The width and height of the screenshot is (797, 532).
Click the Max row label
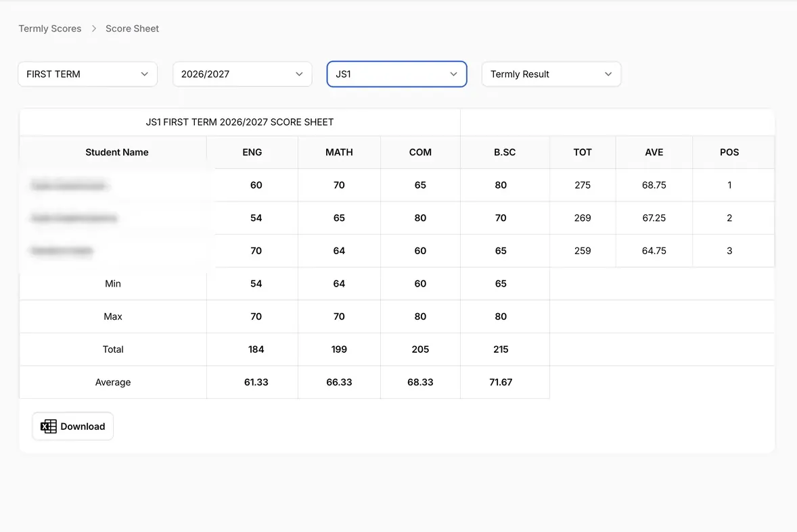[113, 316]
